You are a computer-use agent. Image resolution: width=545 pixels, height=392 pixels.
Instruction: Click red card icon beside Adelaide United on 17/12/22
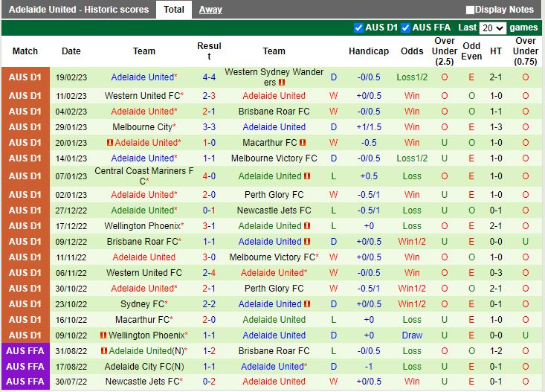[x=307, y=225]
